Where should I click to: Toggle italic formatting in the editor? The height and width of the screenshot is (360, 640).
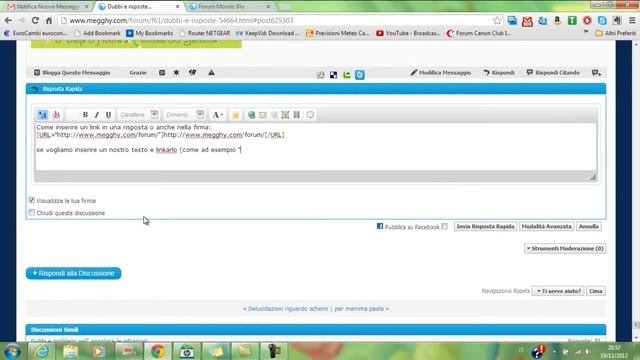coord(97,115)
